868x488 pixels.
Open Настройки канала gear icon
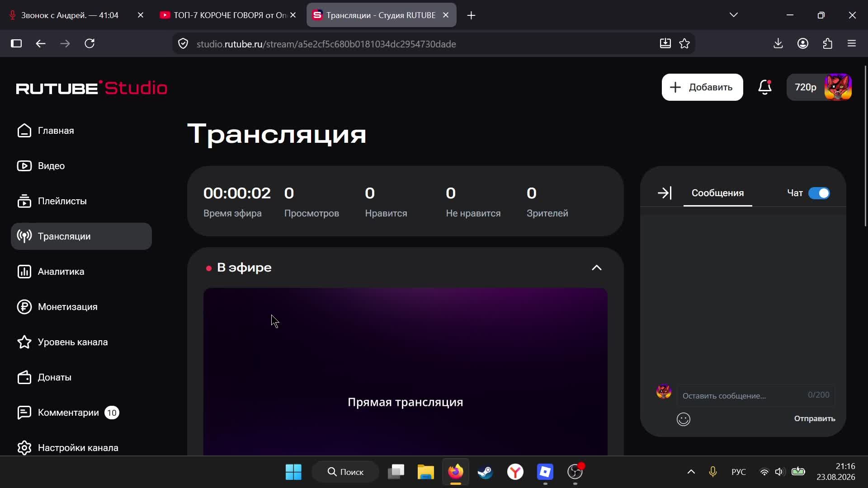coord(24,448)
